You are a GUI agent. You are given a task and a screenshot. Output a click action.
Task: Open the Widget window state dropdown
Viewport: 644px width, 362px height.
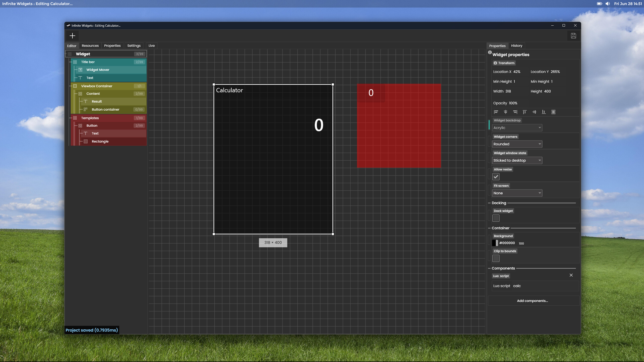point(517,160)
